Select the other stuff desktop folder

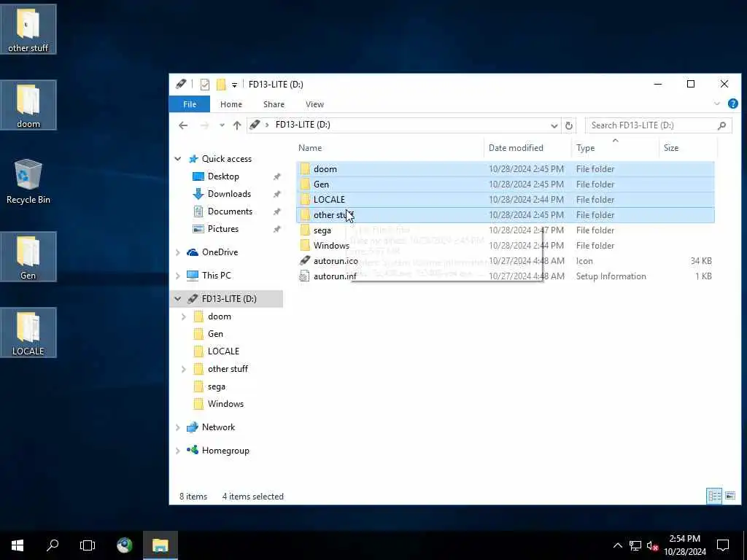(28, 29)
